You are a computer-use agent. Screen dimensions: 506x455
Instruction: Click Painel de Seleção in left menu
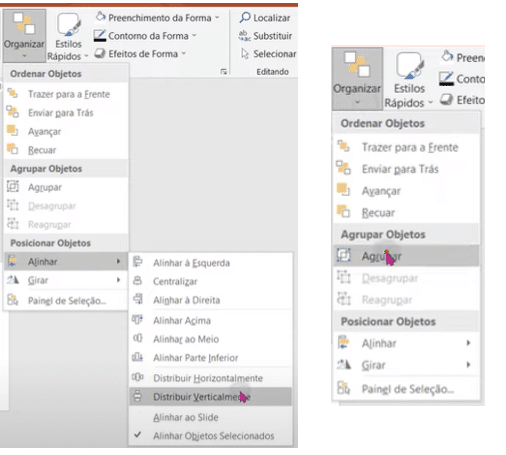pyautogui.click(x=66, y=301)
